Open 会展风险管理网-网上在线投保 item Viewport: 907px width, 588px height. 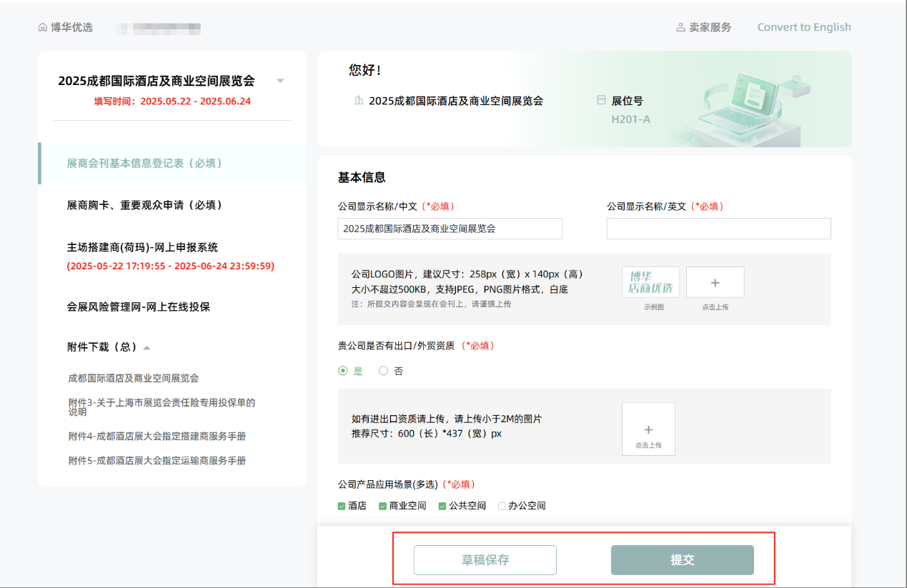point(139,307)
